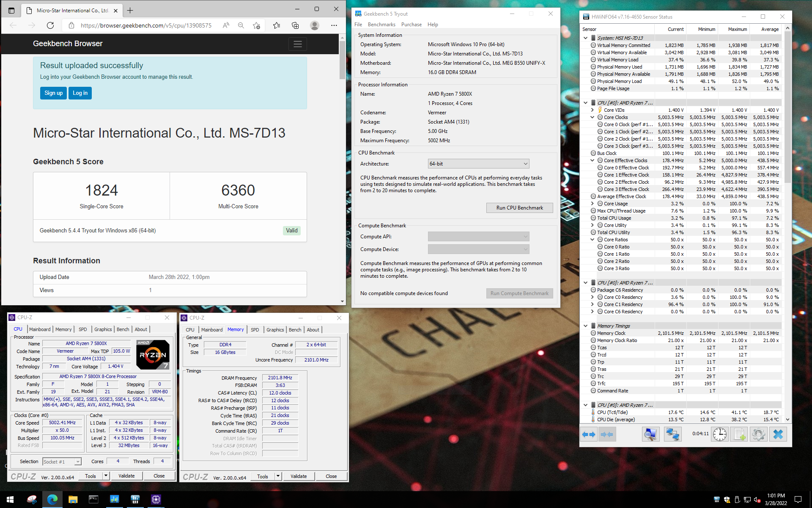Click Validate in the left CPU-Z window
Viewport: 812px width, 508px height.
click(x=126, y=476)
